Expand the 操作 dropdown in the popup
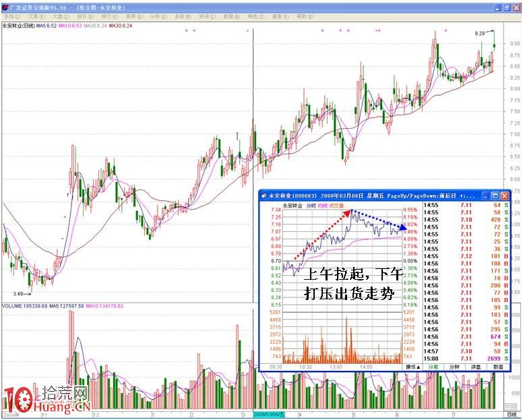This screenshot has height=420, width=523. 413,367
